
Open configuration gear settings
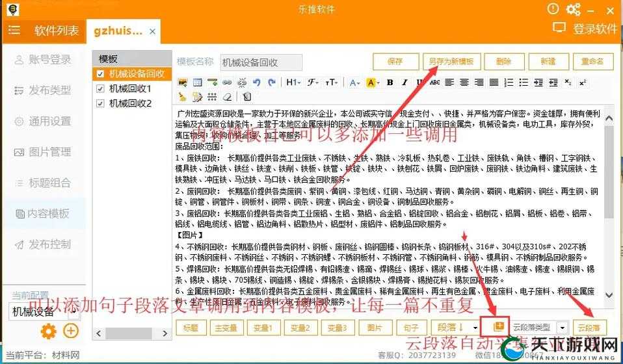49,331
